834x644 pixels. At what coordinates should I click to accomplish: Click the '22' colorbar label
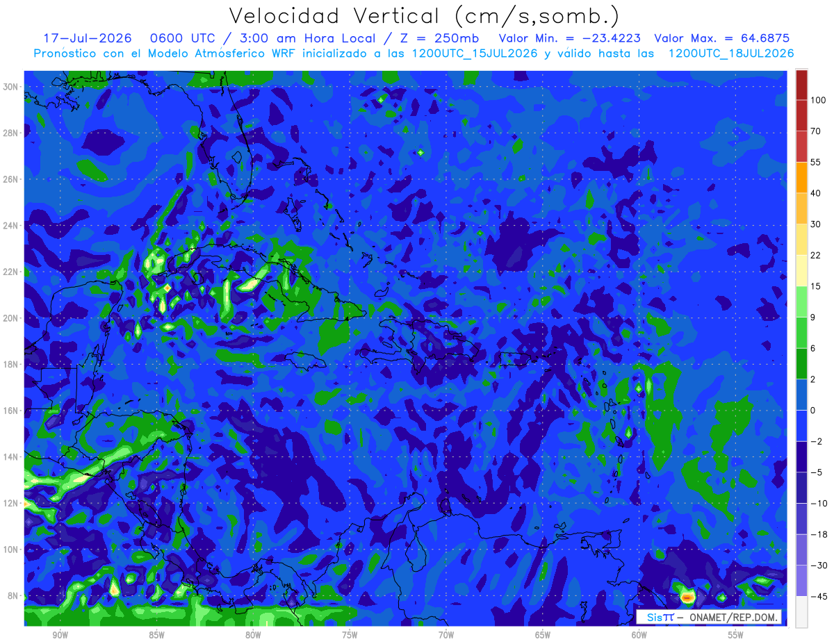tap(816, 255)
